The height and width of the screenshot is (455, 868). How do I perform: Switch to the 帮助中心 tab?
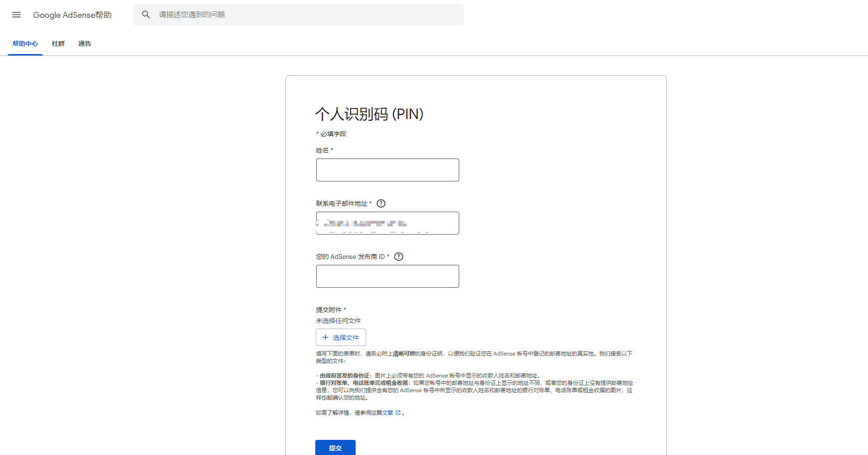point(25,44)
